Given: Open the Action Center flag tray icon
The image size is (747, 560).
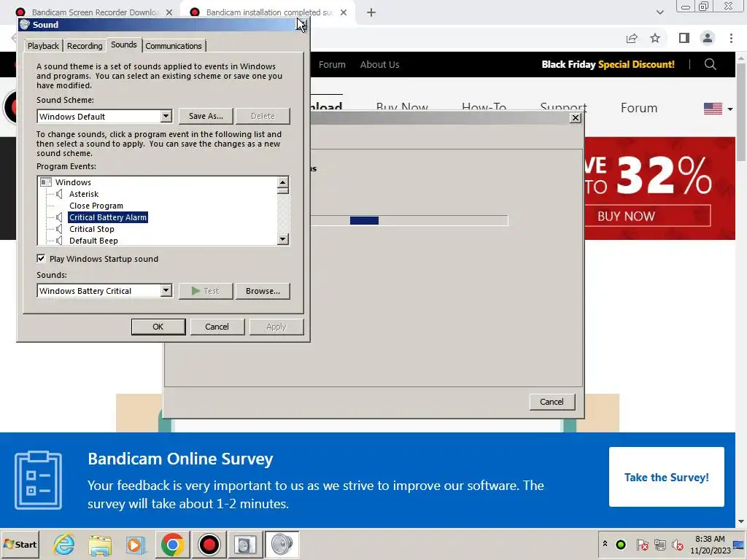Looking at the screenshot, I should click(642, 544).
